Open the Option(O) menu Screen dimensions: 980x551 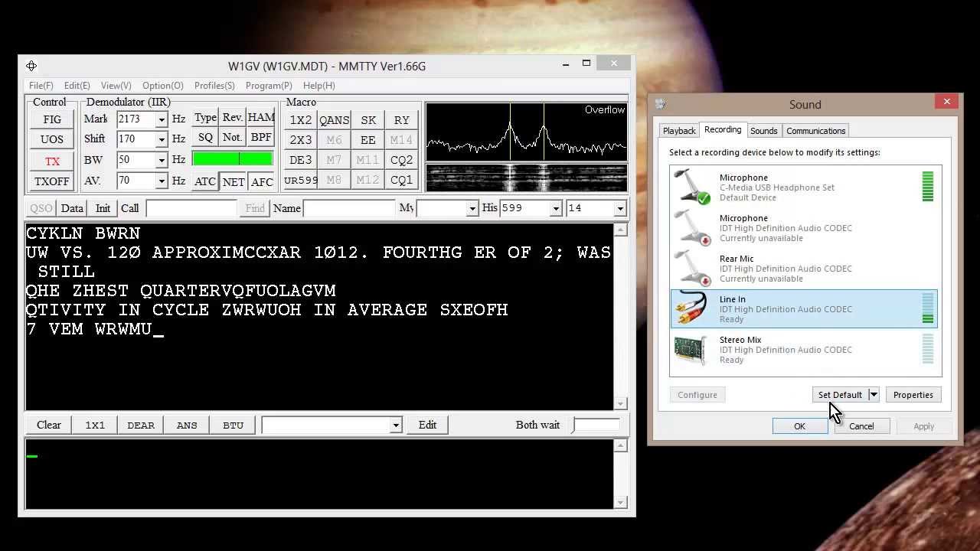(x=162, y=86)
